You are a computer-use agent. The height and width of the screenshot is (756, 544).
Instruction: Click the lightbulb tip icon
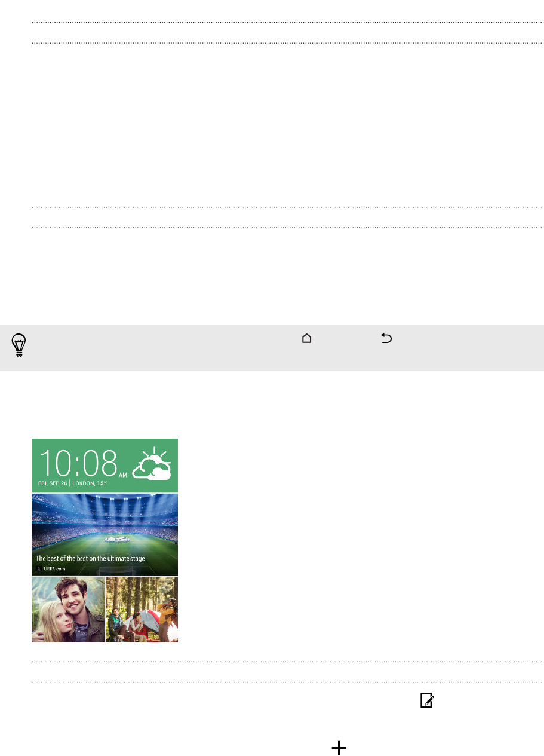coord(20,346)
